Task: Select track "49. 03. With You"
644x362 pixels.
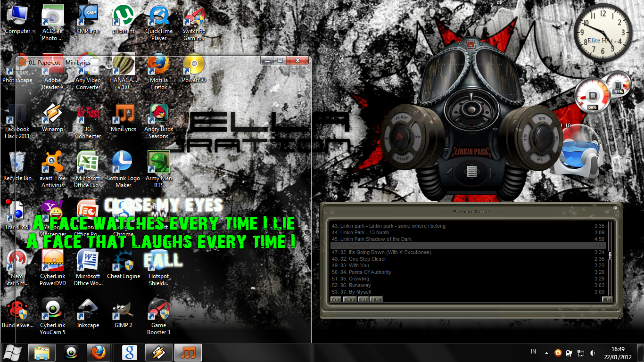Action: (468, 265)
